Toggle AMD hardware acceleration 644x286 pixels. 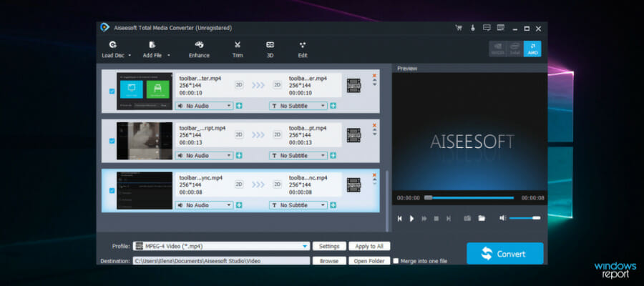[x=532, y=49]
